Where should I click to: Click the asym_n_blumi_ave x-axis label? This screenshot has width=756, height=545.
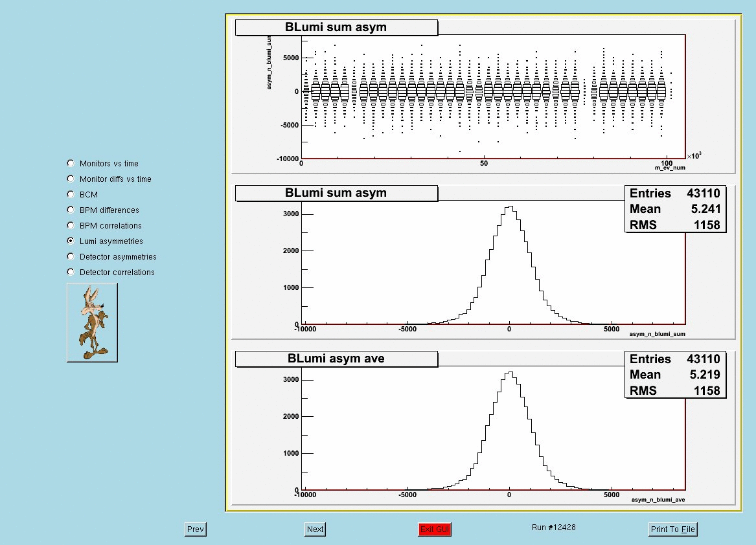tap(658, 500)
